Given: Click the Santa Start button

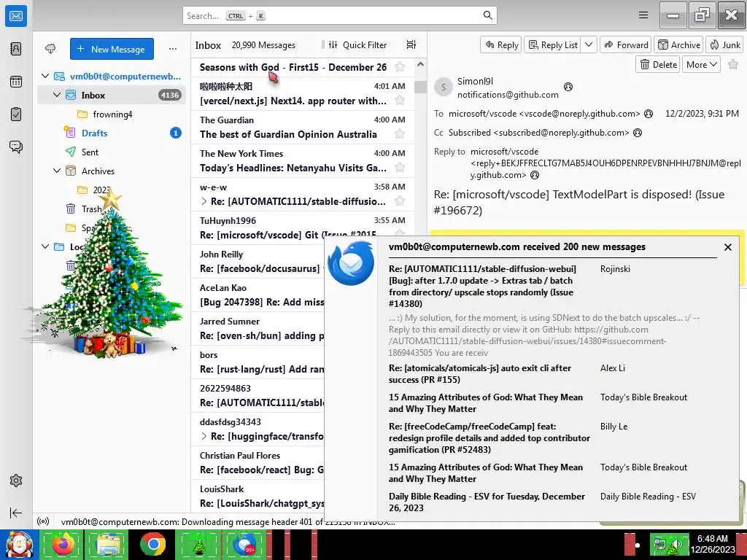Looking at the screenshot, I should tap(19, 544).
